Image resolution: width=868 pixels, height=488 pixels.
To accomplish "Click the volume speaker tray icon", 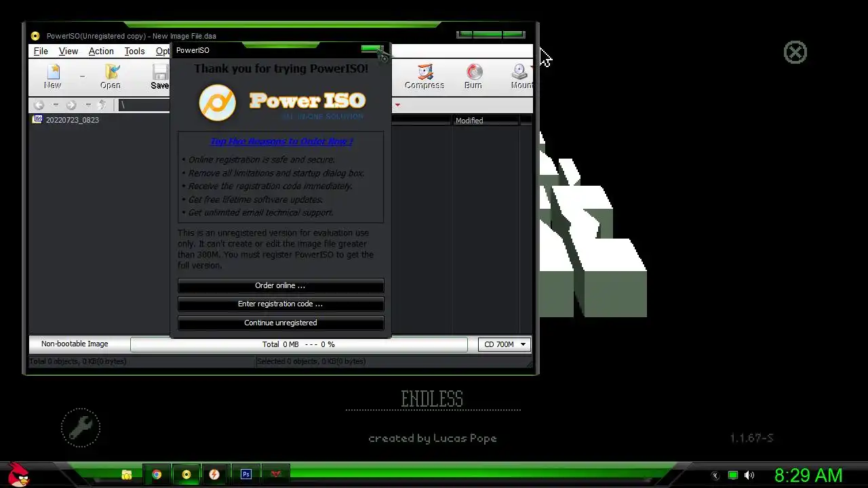I will 749,476.
